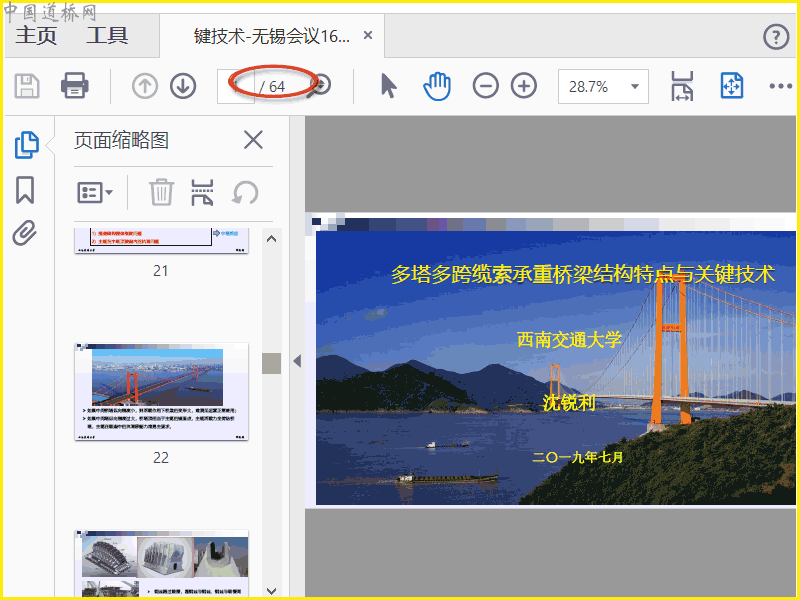Activate the hand pan tool
Image resolution: width=800 pixels, height=600 pixels.
437,86
